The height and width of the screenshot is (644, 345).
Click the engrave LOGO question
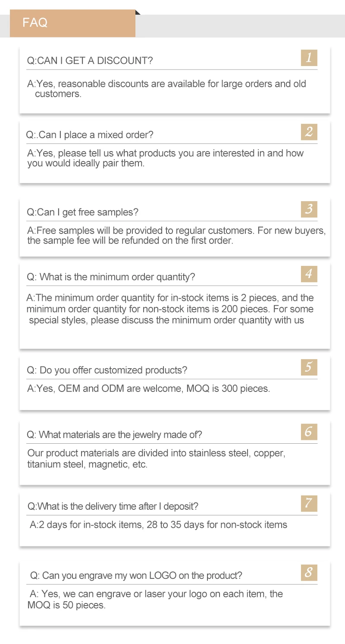click(136, 575)
